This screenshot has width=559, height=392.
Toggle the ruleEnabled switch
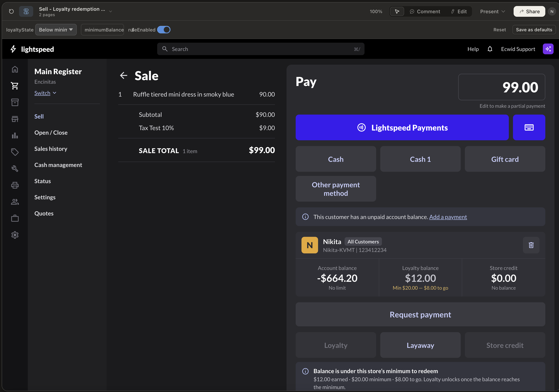pyautogui.click(x=164, y=30)
